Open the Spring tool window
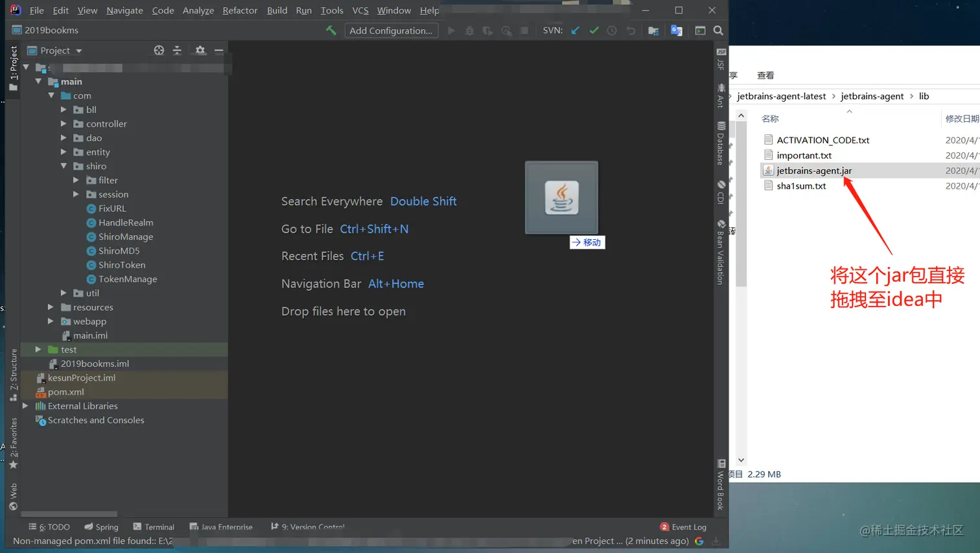This screenshot has width=980, height=553. click(102, 527)
